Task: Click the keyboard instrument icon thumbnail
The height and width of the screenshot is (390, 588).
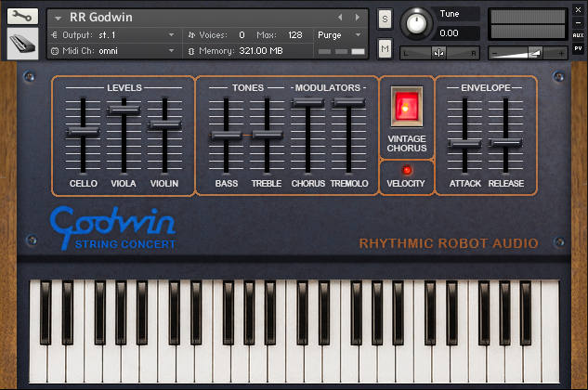Action: point(22,44)
